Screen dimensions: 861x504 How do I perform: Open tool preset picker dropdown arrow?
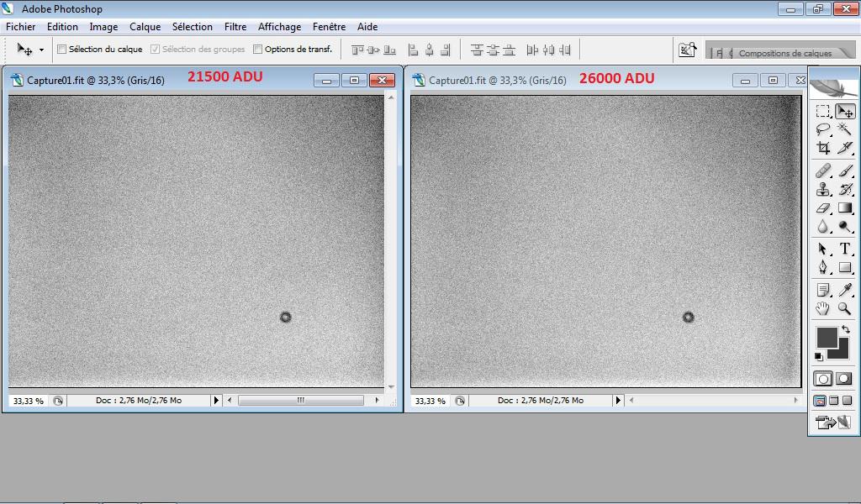click(41, 50)
